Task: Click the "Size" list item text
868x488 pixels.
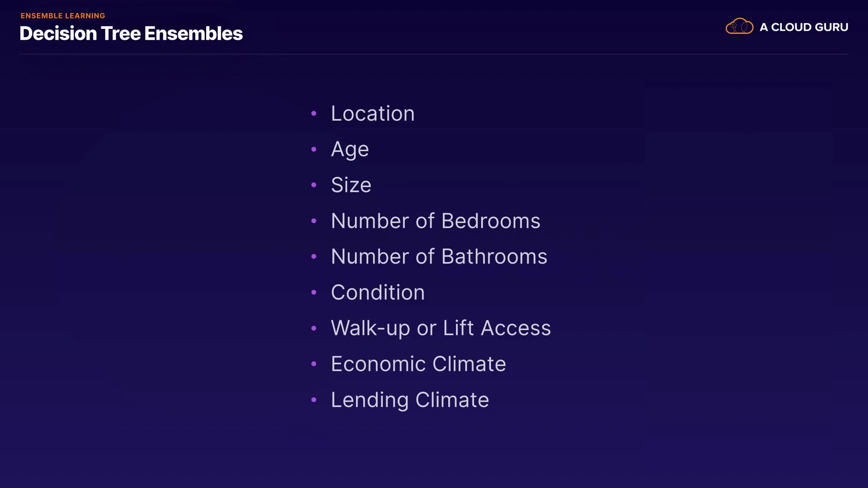Action: tap(351, 185)
